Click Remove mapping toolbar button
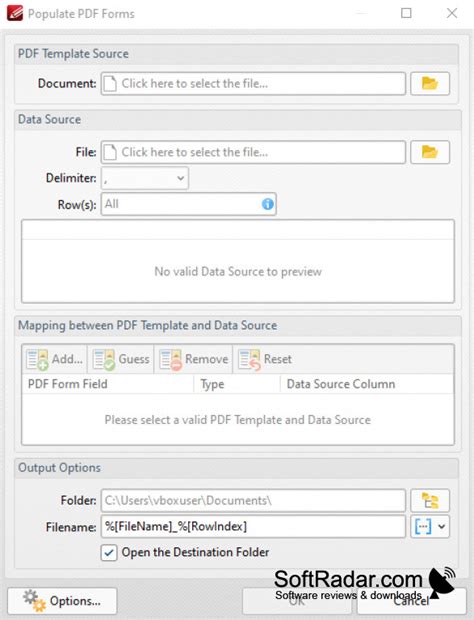The width and height of the screenshot is (474, 620). pos(194,359)
